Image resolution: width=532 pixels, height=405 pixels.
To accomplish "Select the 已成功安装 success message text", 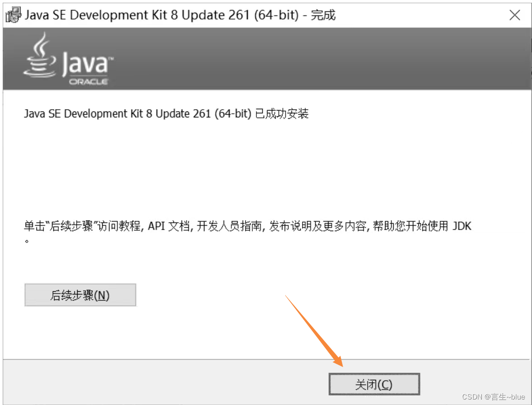I will (x=166, y=113).
